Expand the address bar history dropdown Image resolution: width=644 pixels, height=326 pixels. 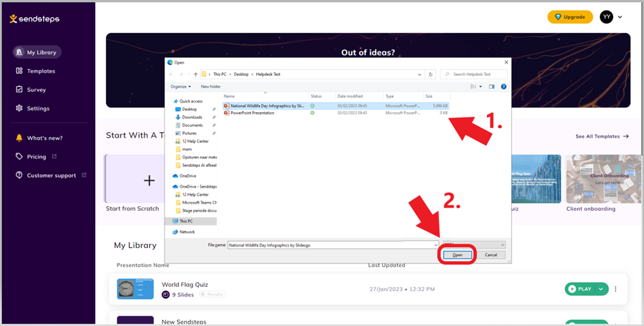(419, 75)
